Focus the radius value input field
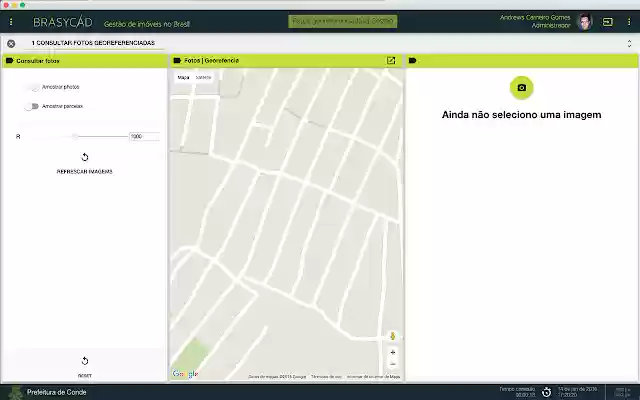This screenshot has width=640, height=400. point(144,136)
